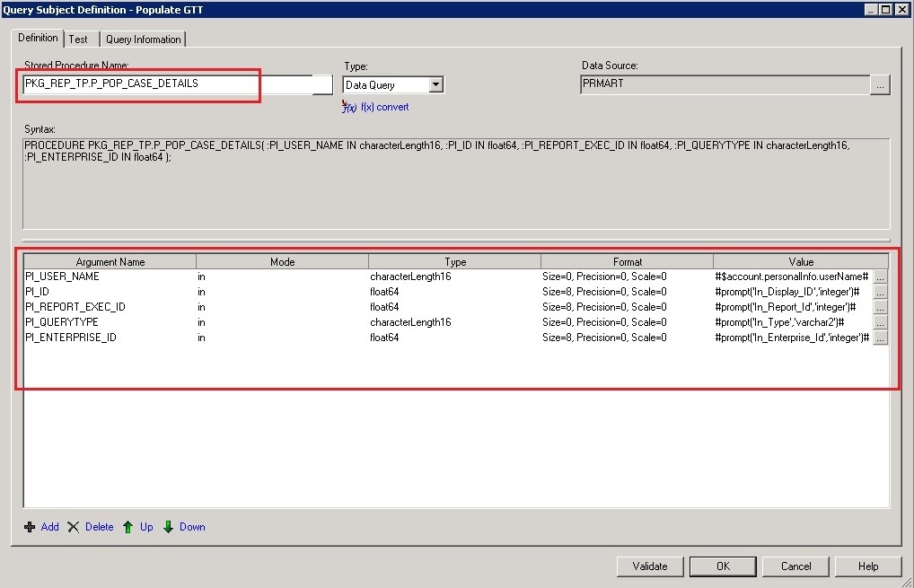This screenshot has width=914, height=588.
Task: Click the Delete X icon
Action: point(73,527)
